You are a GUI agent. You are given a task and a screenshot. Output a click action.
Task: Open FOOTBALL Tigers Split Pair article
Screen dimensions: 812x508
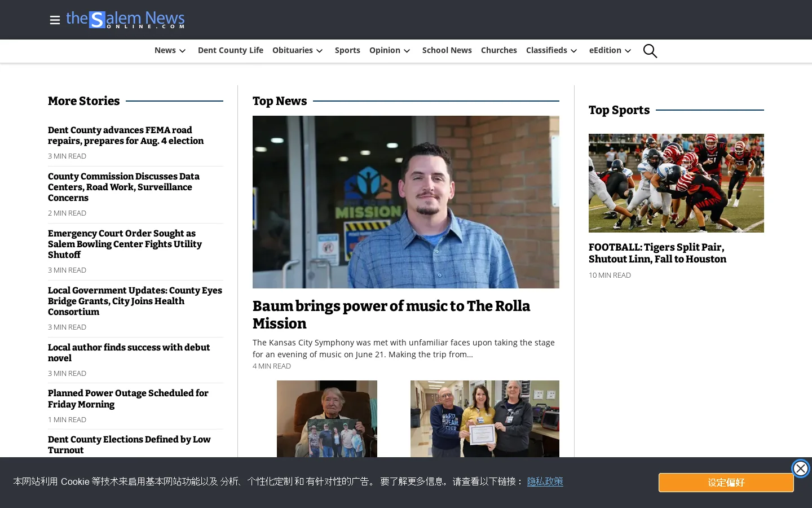pyautogui.click(x=657, y=253)
